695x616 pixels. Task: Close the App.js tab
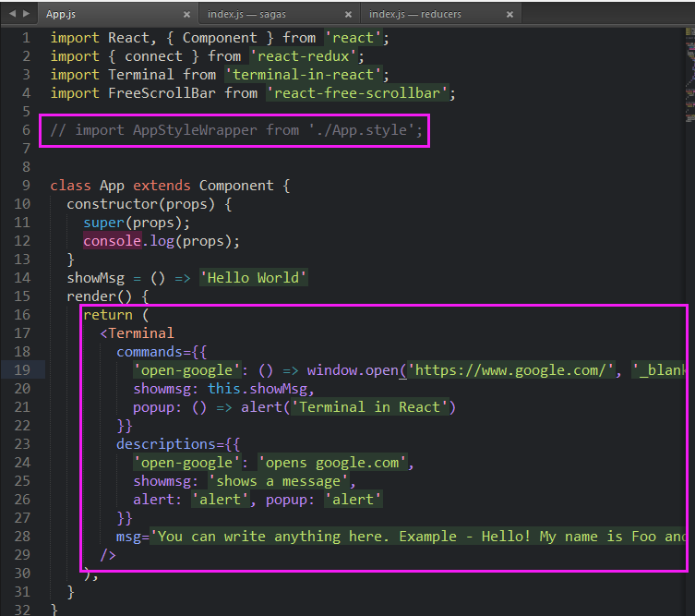click(186, 15)
